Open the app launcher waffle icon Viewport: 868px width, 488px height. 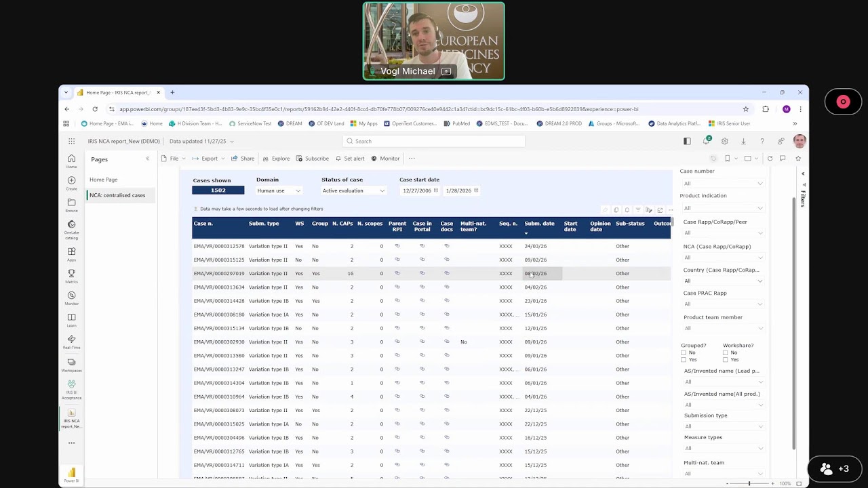[71, 141]
